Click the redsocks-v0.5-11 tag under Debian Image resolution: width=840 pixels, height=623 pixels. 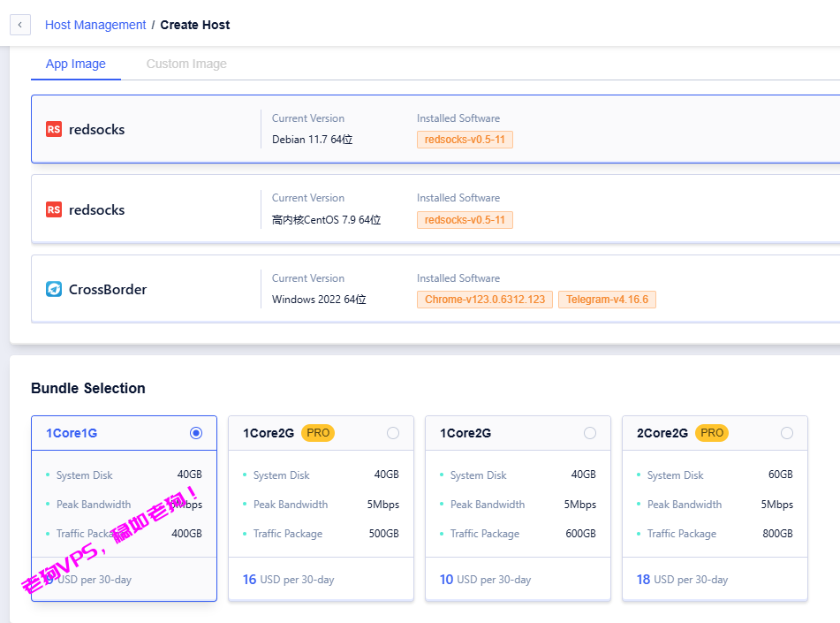click(465, 140)
